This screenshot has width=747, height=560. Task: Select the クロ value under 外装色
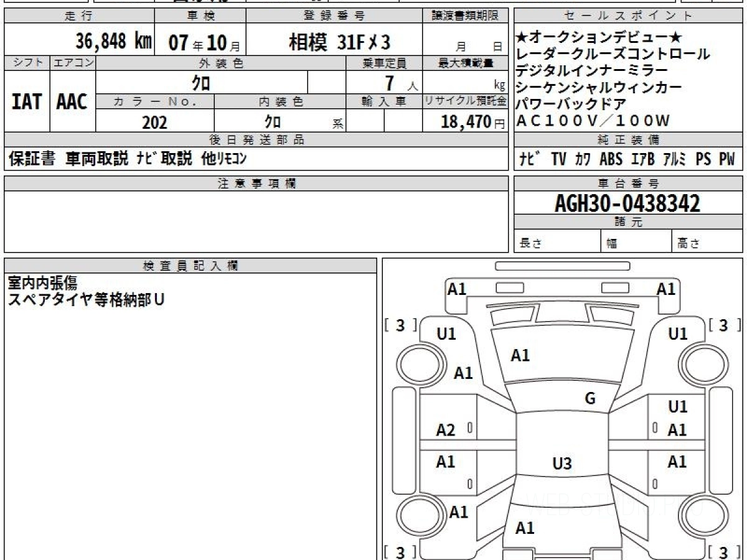[x=202, y=82]
